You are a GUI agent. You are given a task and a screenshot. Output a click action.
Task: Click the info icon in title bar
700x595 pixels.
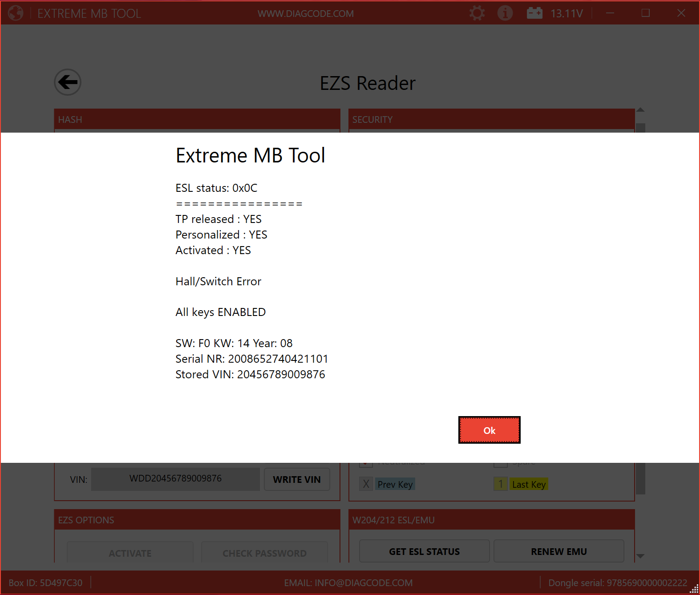[x=505, y=13]
